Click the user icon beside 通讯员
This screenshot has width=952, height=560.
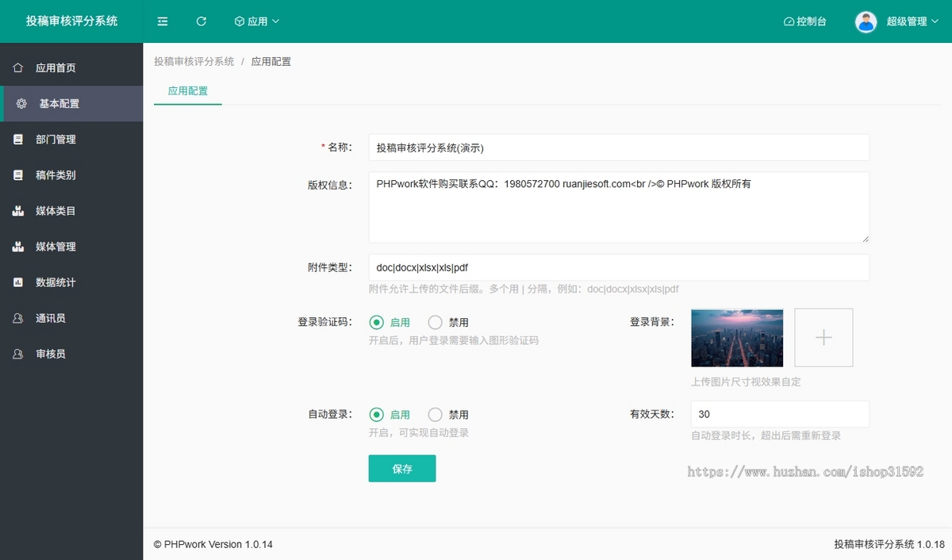18,318
